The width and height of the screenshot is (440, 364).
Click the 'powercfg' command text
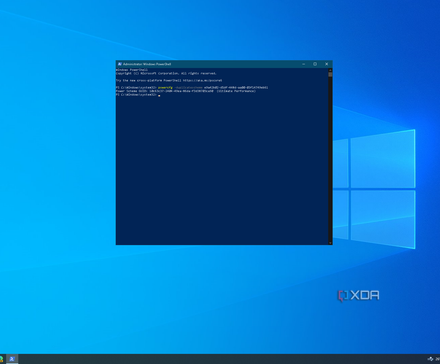[165, 88]
